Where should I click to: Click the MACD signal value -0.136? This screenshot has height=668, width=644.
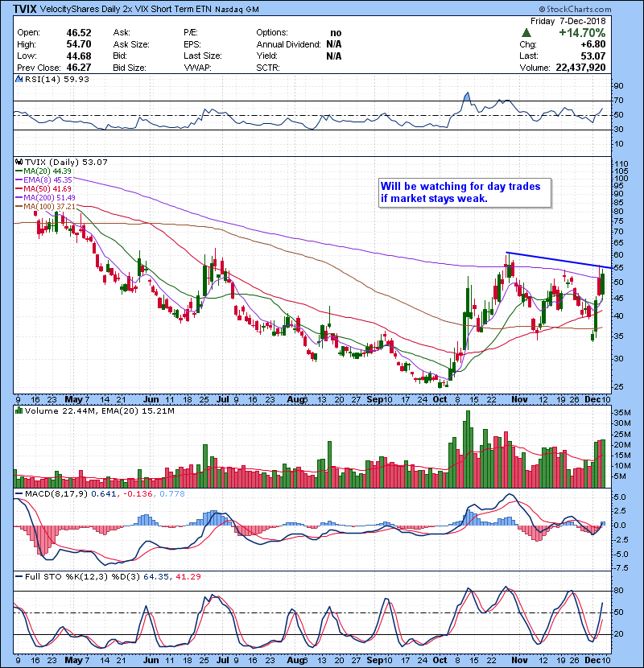pyautogui.click(x=138, y=494)
